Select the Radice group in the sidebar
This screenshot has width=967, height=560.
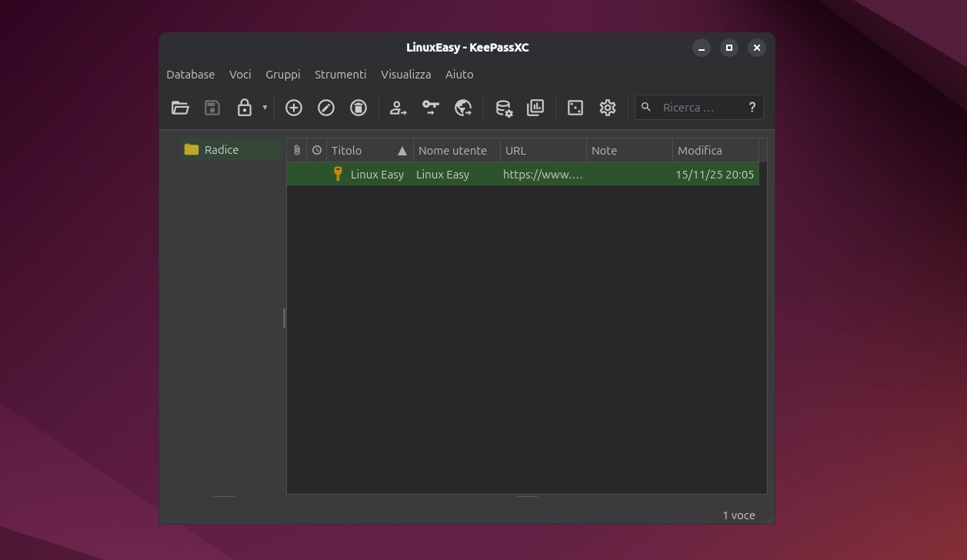pyautogui.click(x=222, y=149)
